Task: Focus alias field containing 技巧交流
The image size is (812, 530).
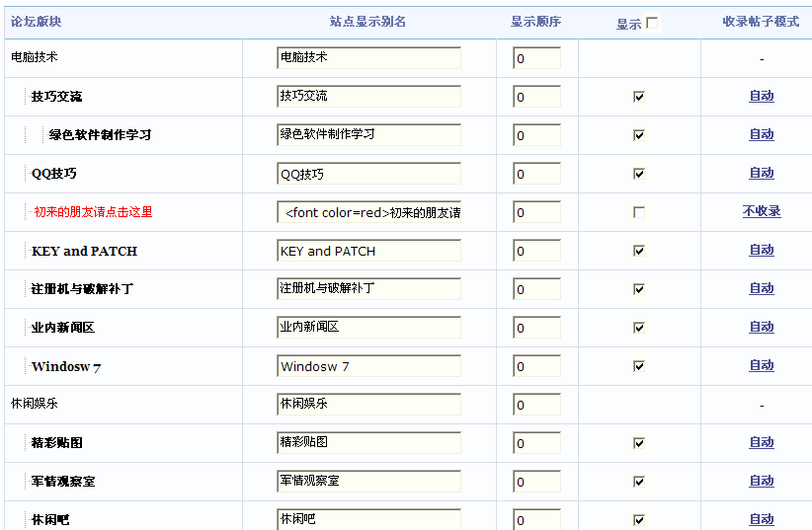Action: pos(368,97)
